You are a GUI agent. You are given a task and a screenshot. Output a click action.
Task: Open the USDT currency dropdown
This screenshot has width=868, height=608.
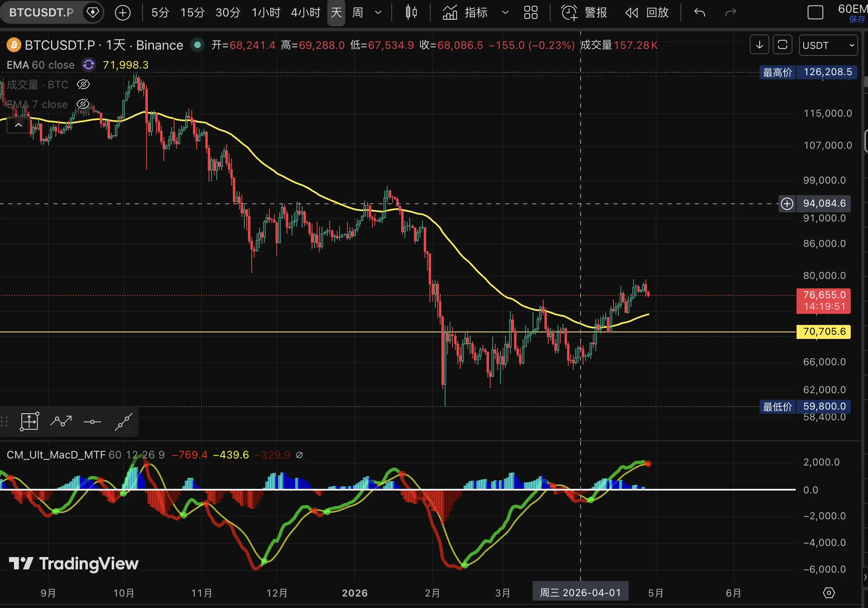point(828,45)
